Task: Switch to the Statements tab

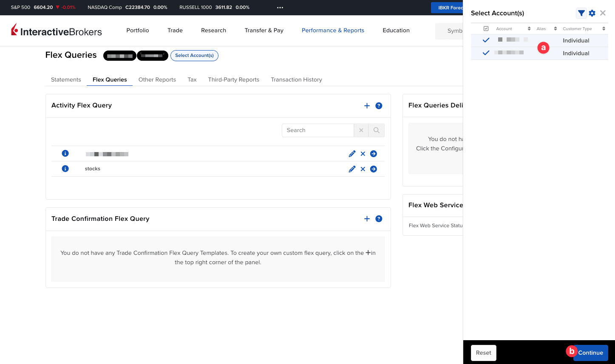Action: tap(66, 79)
